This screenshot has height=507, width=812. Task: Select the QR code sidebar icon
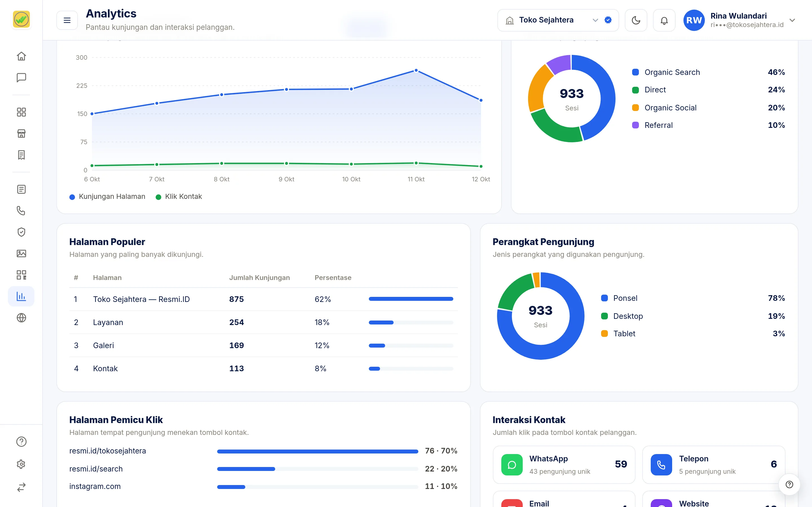pyautogui.click(x=21, y=275)
